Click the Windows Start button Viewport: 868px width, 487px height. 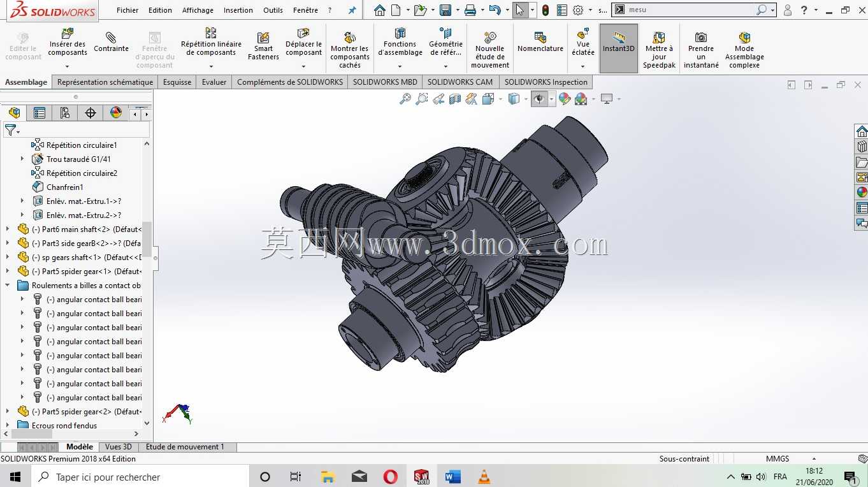pyautogui.click(x=15, y=477)
